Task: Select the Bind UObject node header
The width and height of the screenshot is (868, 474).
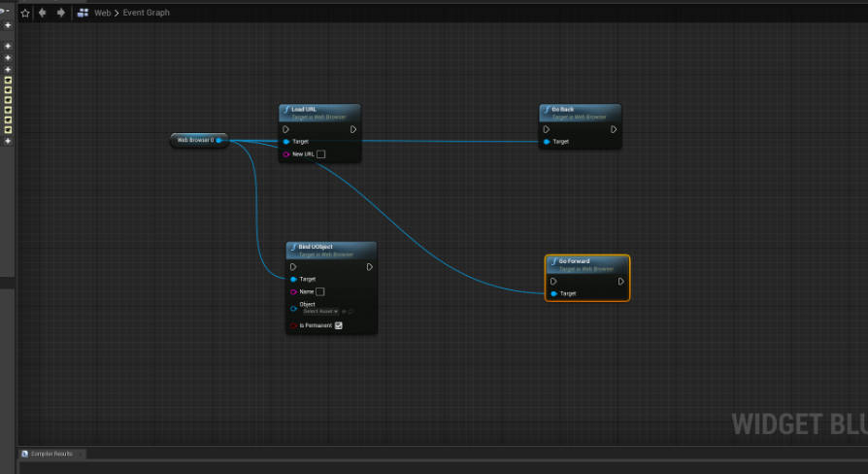Action: 330,250
